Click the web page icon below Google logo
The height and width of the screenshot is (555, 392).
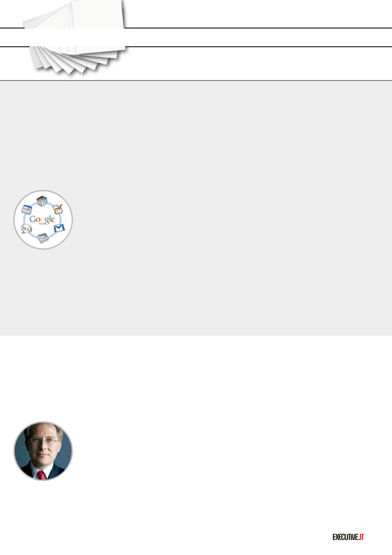(43, 238)
